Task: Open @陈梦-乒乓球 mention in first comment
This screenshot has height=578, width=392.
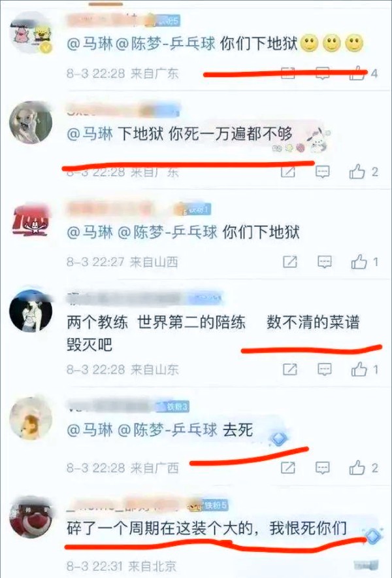Action: click(x=165, y=44)
